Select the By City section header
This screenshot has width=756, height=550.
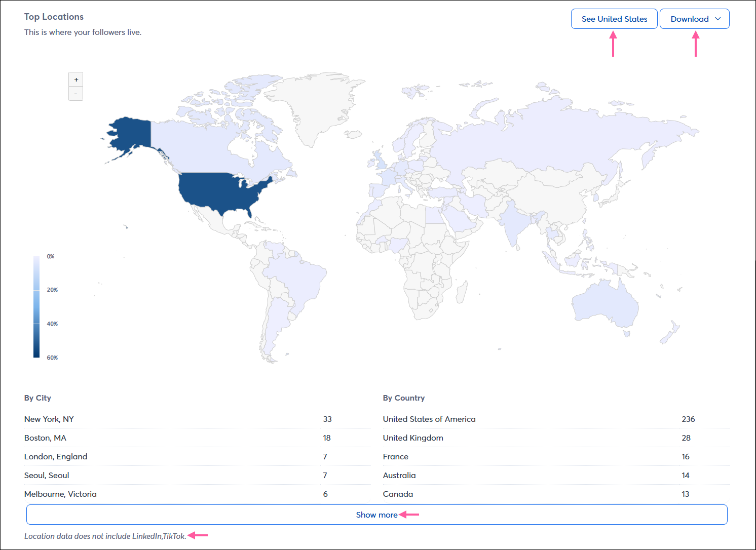coord(37,398)
